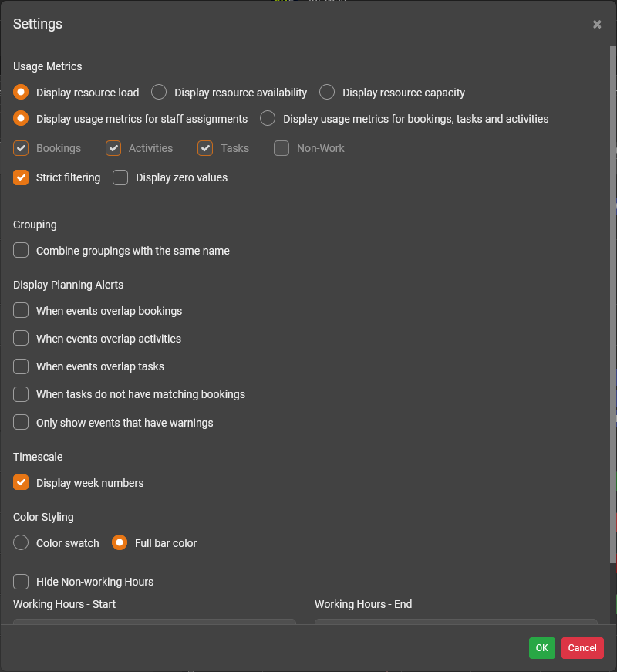
Task: Enable Combine groupings with the same name
Action: (x=22, y=251)
